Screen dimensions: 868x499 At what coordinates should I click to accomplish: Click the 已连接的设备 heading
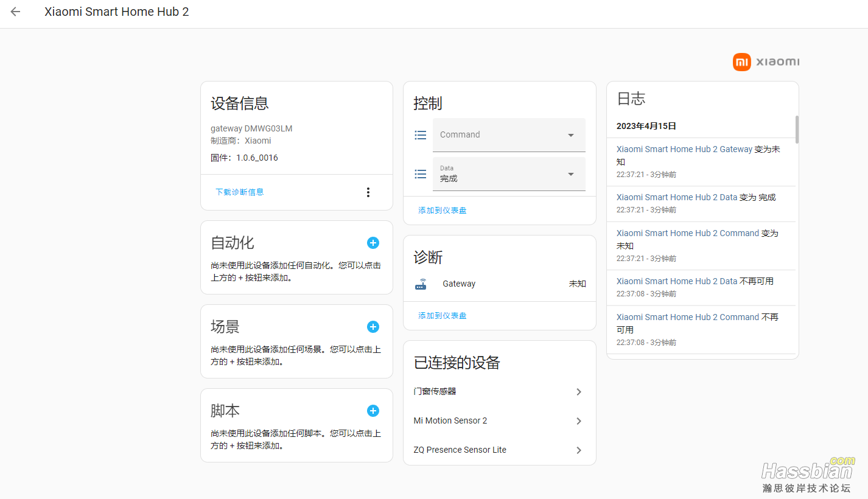click(457, 363)
